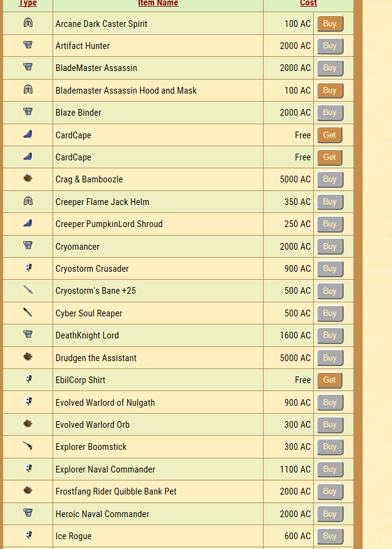The width and height of the screenshot is (392, 549).
Task: Click the armor icon beside Heroic Naval Commander
Action: pos(28,513)
